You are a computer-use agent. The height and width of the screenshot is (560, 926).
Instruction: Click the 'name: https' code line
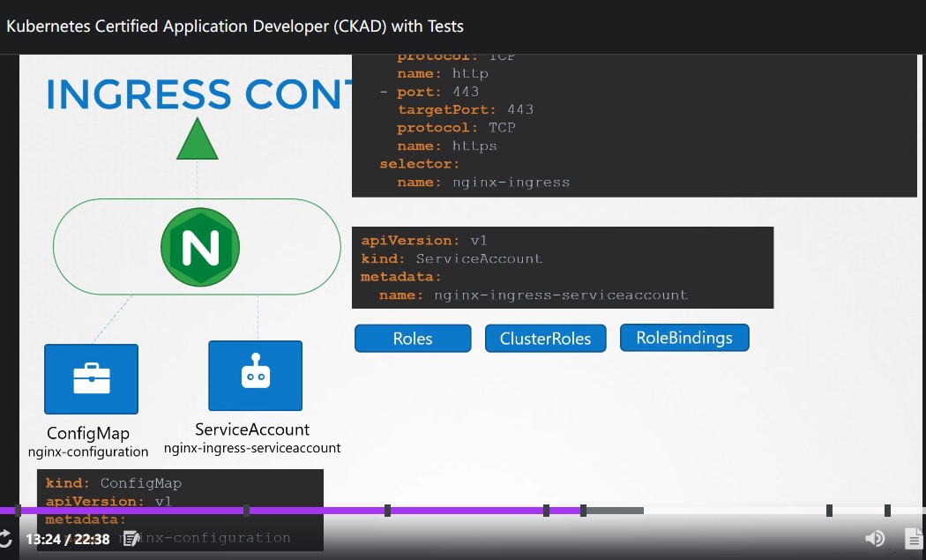[x=447, y=146]
